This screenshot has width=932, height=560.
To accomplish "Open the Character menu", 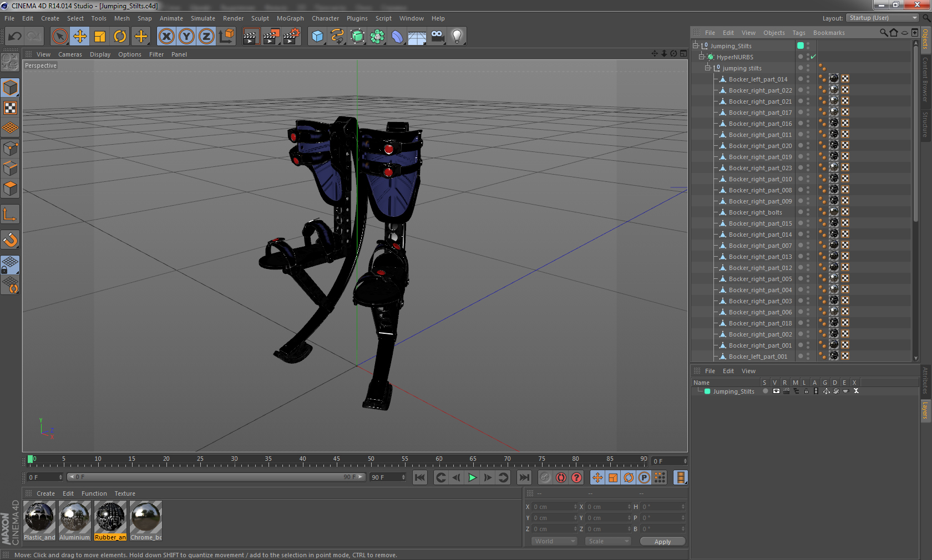I will click(x=325, y=18).
